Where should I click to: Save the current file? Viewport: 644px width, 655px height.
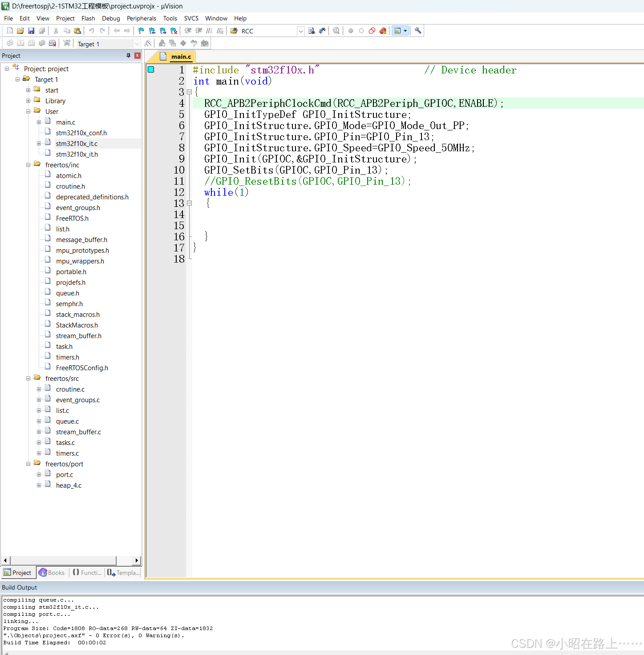coord(31,31)
